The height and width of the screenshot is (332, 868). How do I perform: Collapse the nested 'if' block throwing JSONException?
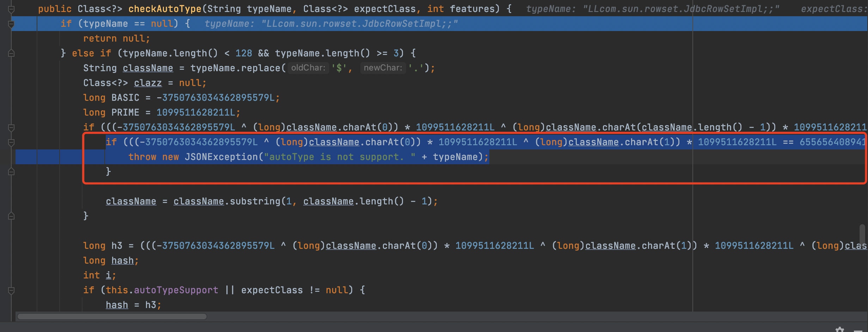tap(11, 142)
